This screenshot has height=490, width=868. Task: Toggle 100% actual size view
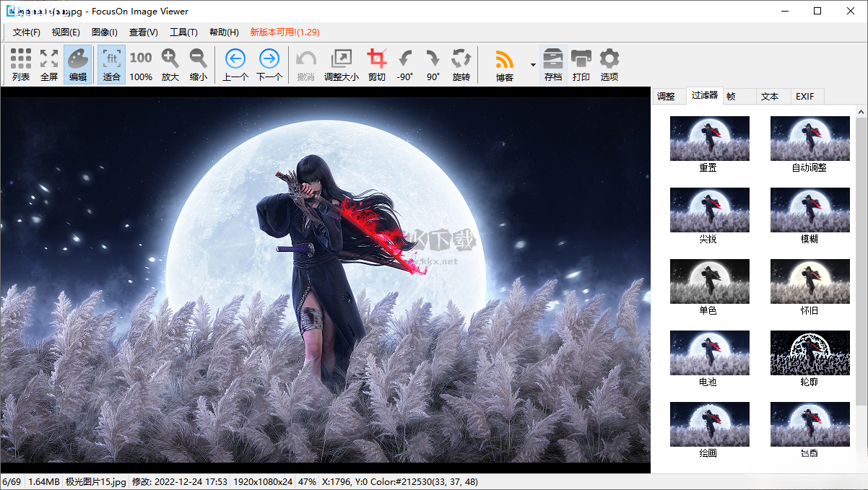click(x=141, y=65)
